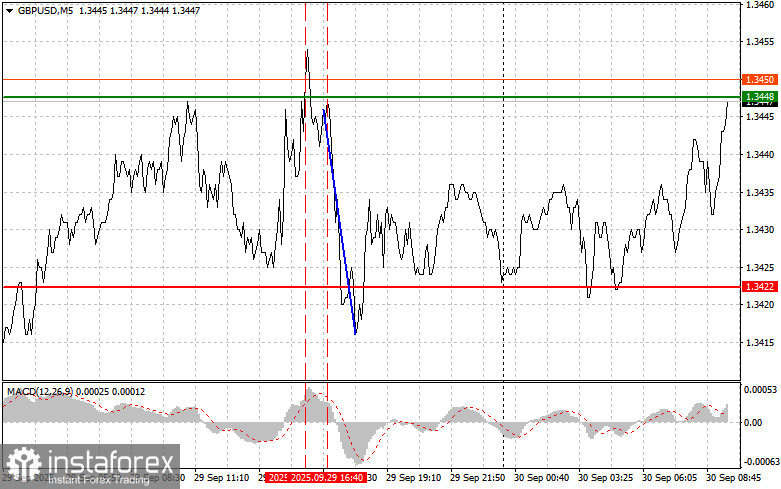Select the red 1.3422 price label
The height and width of the screenshot is (489, 781).
759,287
